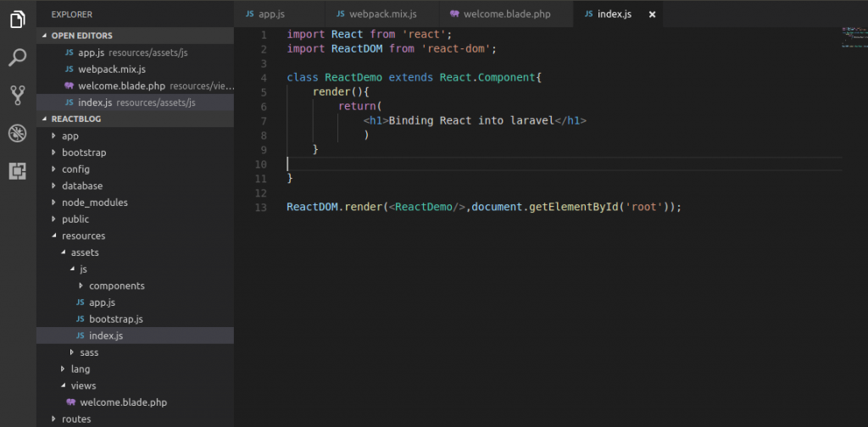Click line number 1 in the gutter

(264, 35)
